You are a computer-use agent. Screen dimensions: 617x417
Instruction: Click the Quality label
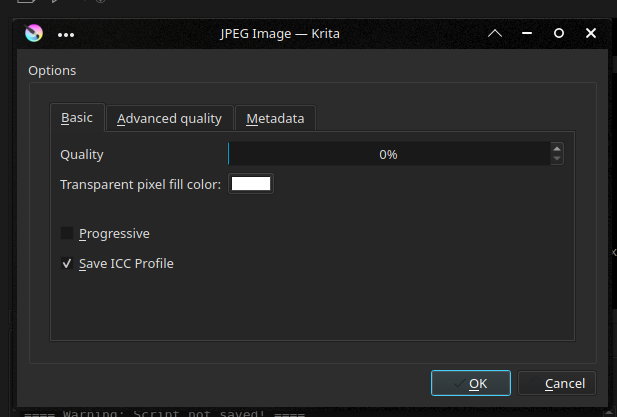[82, 155]
